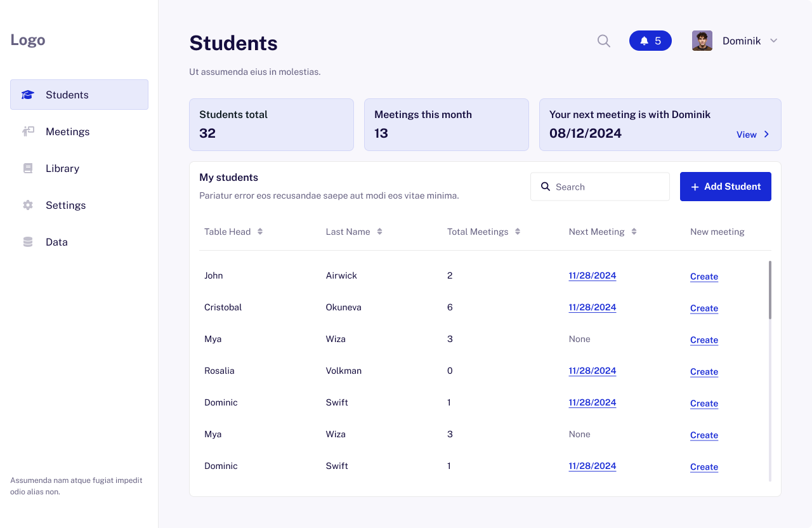Click the Settings gear icon
This screenshot has width=812, height=528.
(28, 205)
